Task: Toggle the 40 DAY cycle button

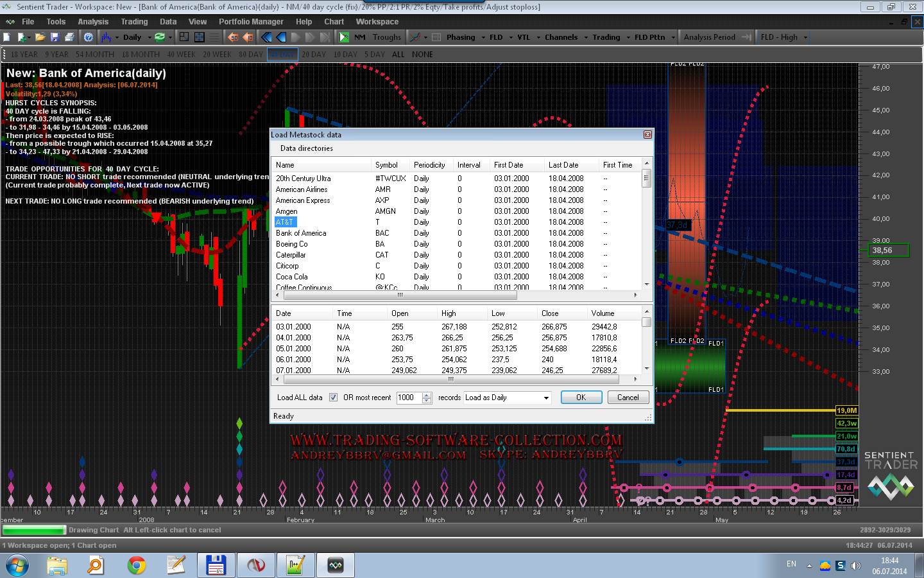Action: [282, 55]
